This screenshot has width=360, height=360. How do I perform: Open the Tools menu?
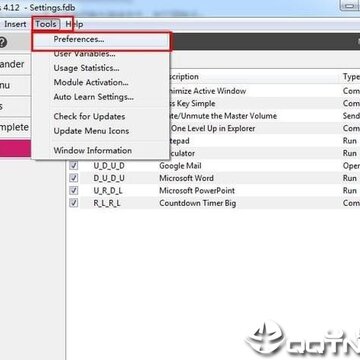[47, 24]
